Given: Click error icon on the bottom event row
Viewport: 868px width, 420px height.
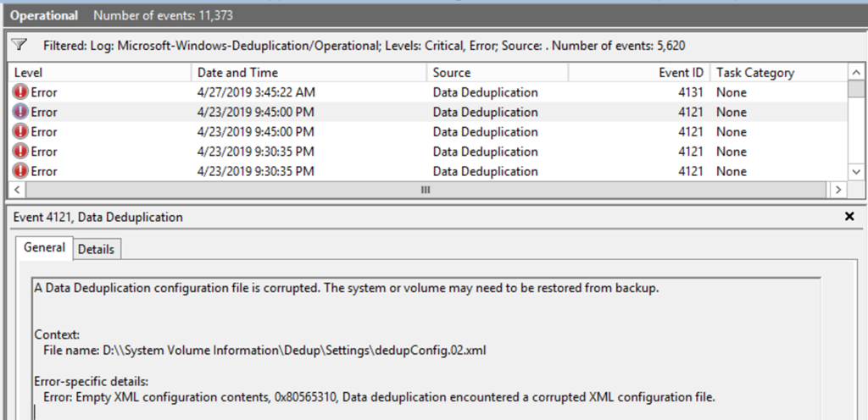Looking at the screenshot, I should pos(21,171).
